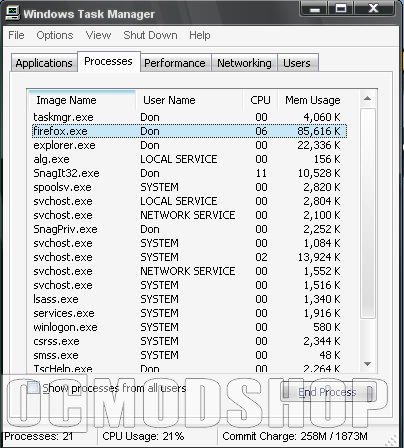Go to the Users tab
The image size is (404, 448).
tap(297, 63)
